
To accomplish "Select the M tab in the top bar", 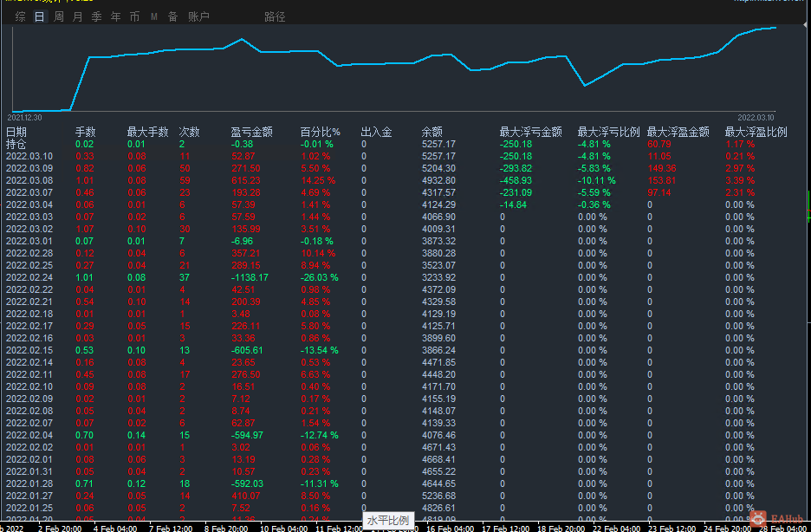I will click(153, 17).
